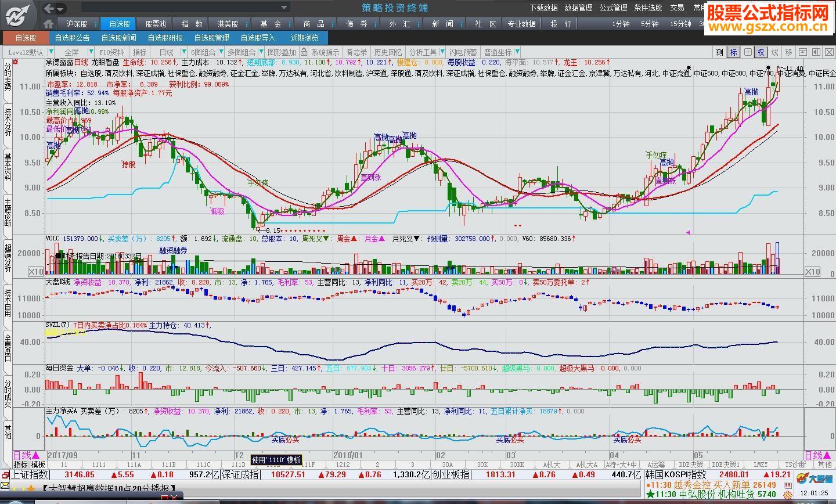
Task: Click the 大智慧 logo at bottom right
Action: click(x=815, y=478)
